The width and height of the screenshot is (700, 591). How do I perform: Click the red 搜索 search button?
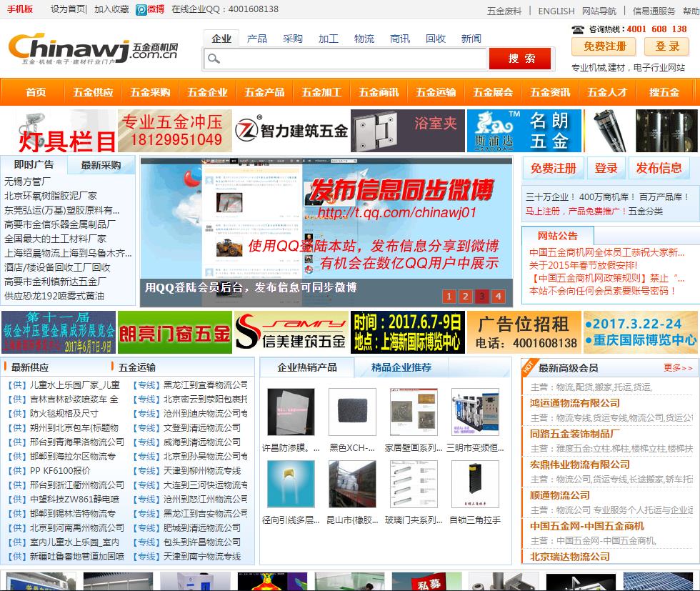coord(520,59)
